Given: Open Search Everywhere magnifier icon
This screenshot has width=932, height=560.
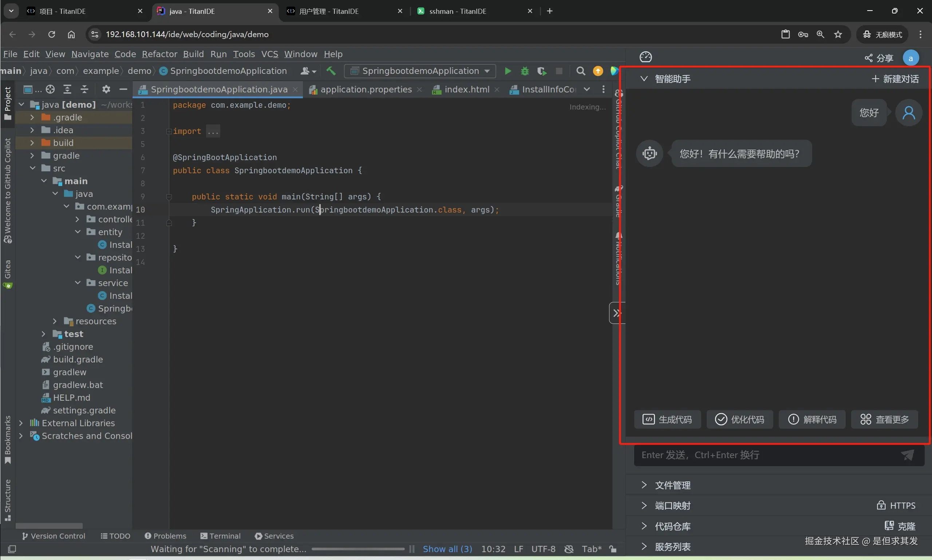Looking at the screenshot, I should click(581, 71).
